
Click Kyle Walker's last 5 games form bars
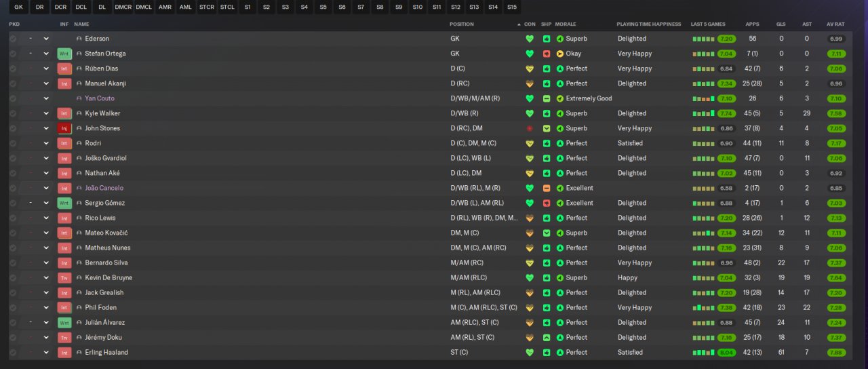(x=703, y=113)
